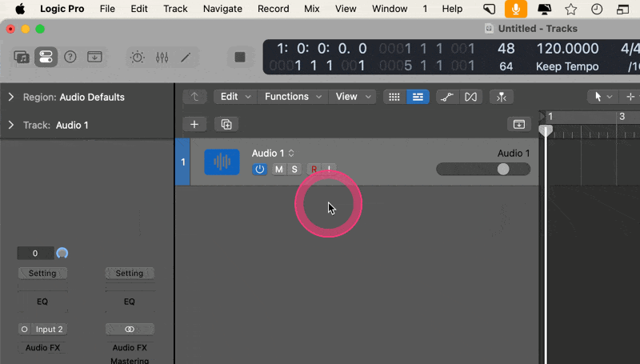640x364 pixels.
Task: Open the Apple menu
Action: (20, 9)
